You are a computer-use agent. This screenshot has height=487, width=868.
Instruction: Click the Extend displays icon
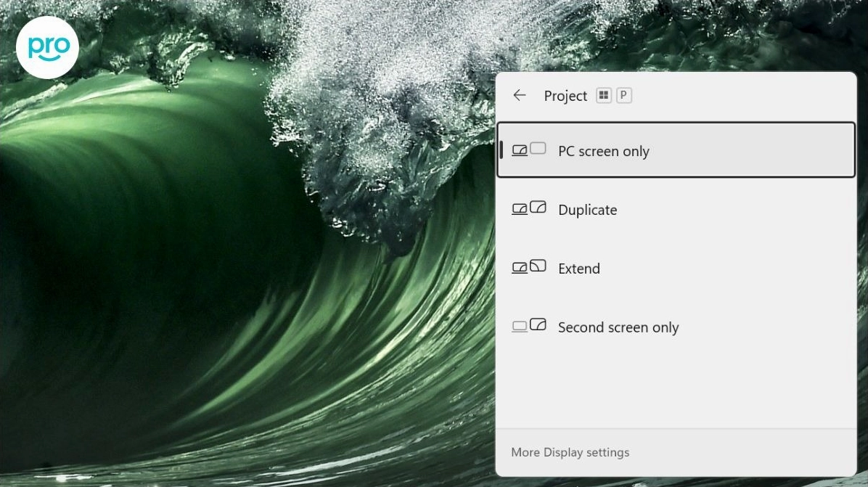(528, 267)
